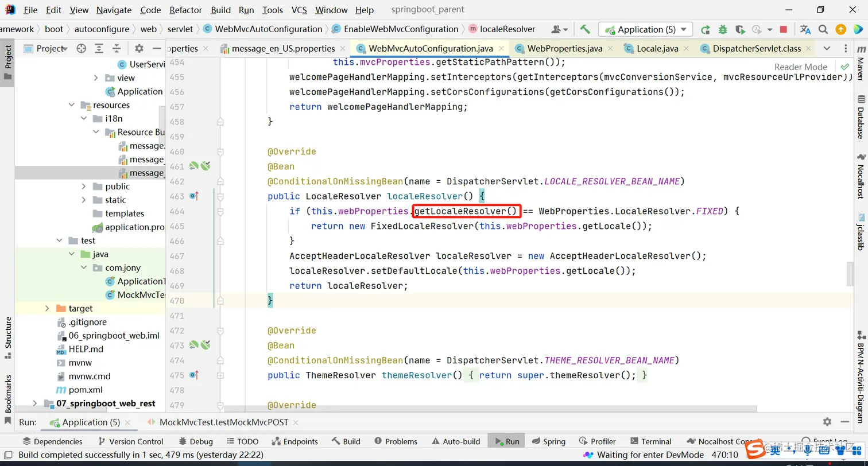The height and width of the screenshot is (466, 868).
Task: Toggle the Terminal tool window
Action: click(x=650, y=441)
